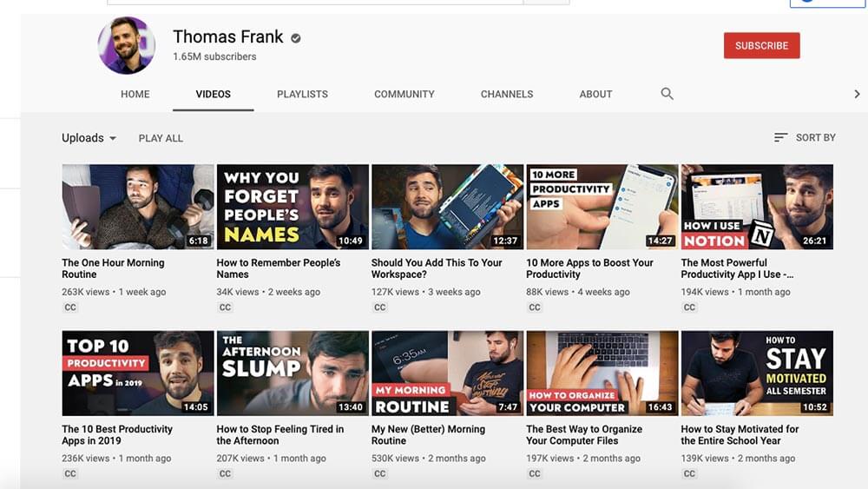The image size is (868, 489).
Task: Open the Sort By menu
Action: tap(805, 137)
